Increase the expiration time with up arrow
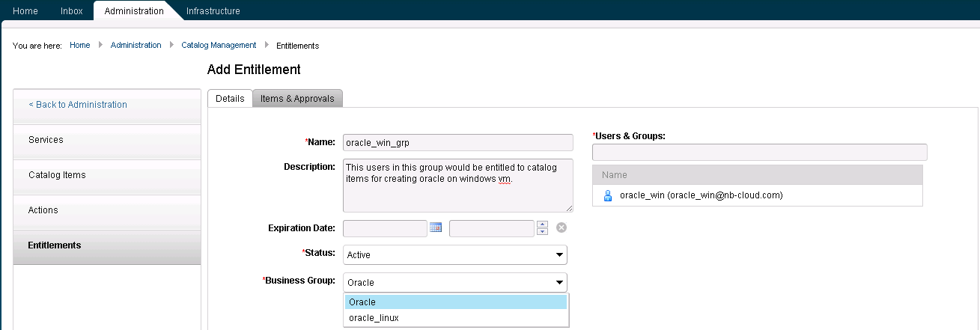This screenshot has height=330, width=980. click(x=543, y=224)
